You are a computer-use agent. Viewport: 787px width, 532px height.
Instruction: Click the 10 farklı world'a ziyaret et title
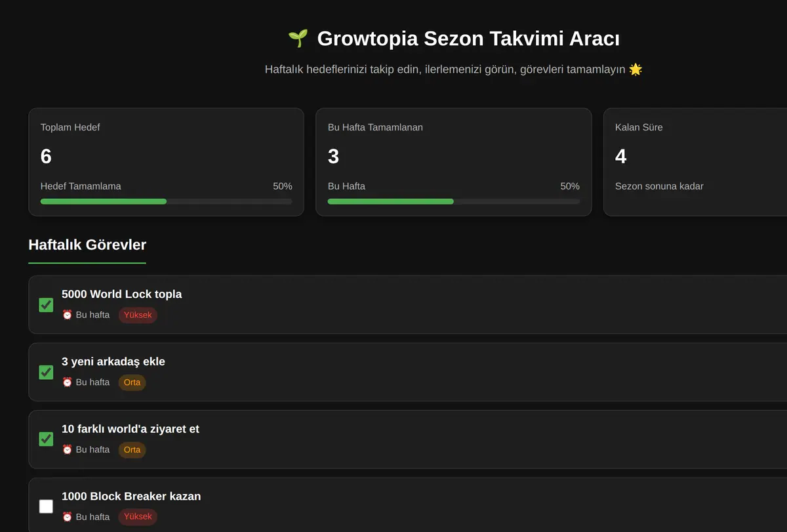click(x=131, y=429)
